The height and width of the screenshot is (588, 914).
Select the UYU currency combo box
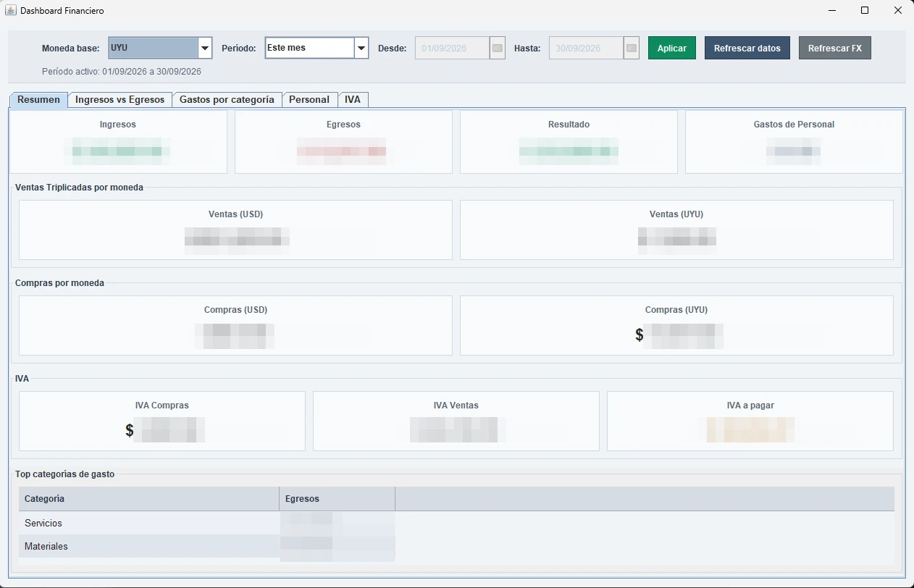(x=160, y=48)
